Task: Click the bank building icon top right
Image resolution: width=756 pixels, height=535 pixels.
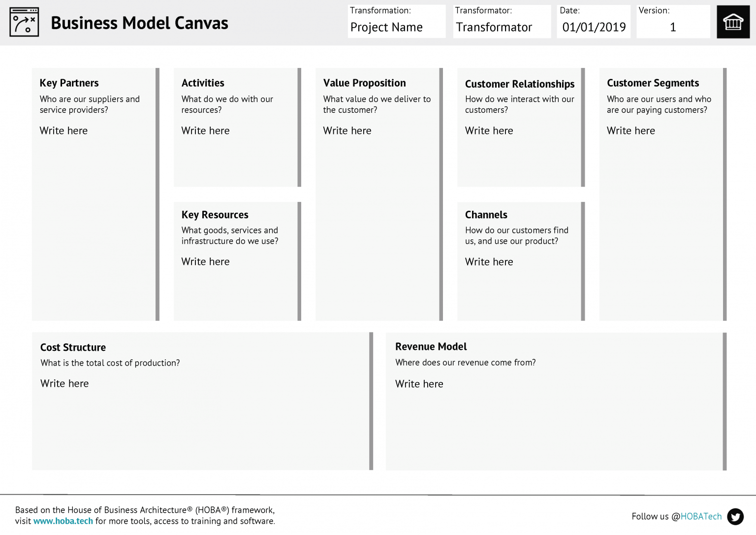Action: coord(733,22)
